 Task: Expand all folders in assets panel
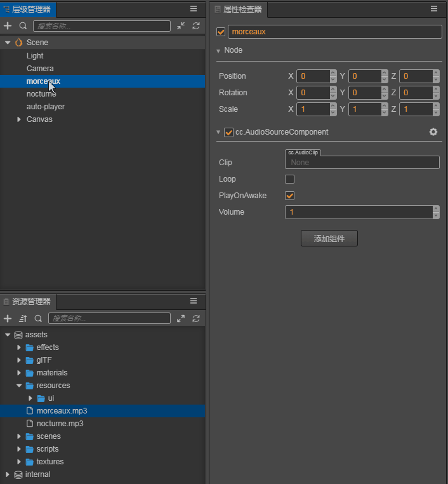(181, 318)
